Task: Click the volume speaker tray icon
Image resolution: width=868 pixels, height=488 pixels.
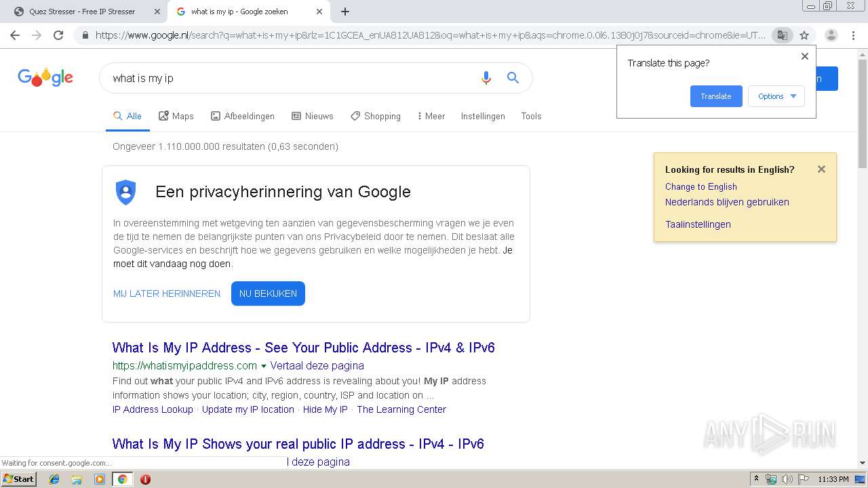Action: pos(787,479)
